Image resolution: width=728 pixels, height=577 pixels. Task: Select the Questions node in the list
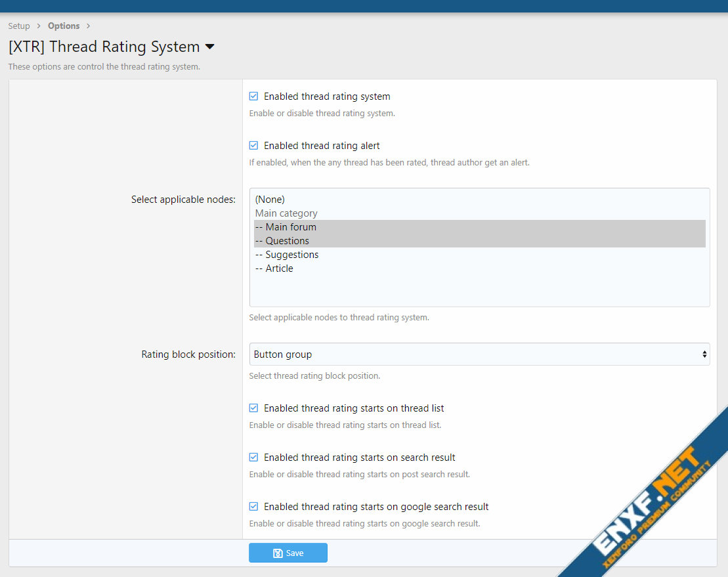[x=283, y=241]
